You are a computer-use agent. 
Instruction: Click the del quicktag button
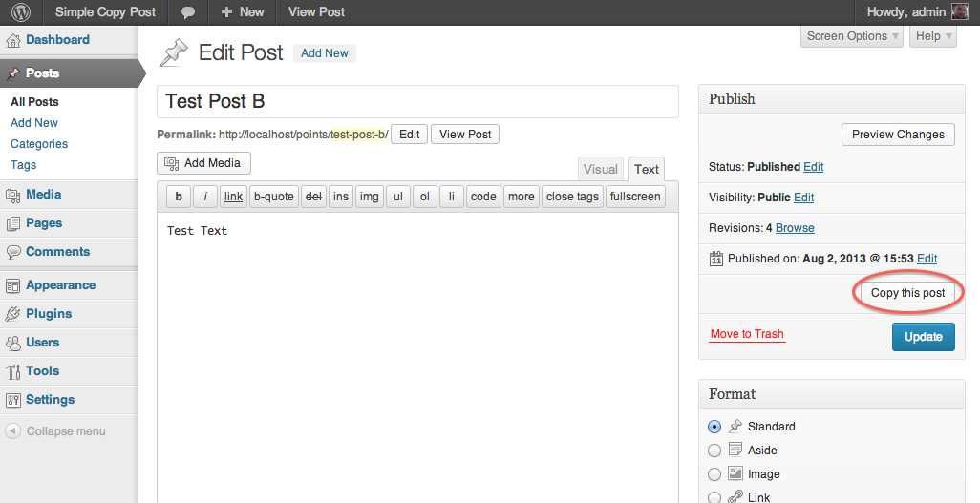pos(313,197)
